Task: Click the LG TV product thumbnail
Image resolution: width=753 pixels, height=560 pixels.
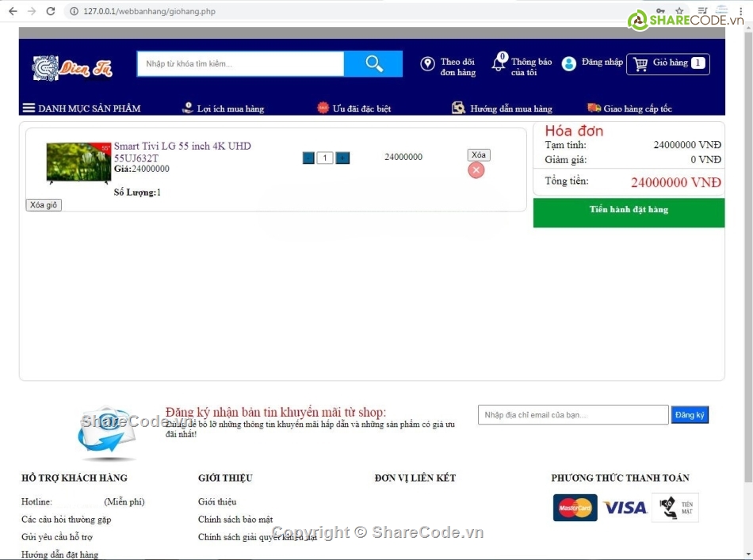Action: pos(78,162)
